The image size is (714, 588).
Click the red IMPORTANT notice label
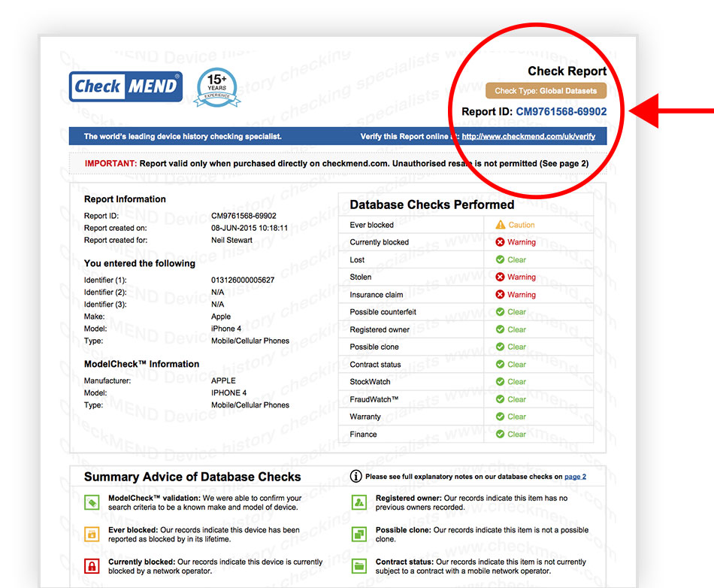click(110, 163)
